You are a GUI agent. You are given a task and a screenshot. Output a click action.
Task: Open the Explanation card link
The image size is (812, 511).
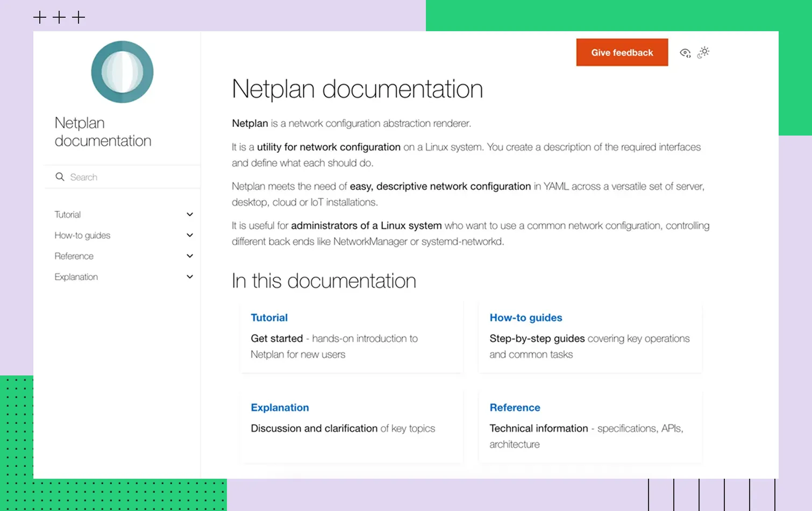tap(280, 407)
